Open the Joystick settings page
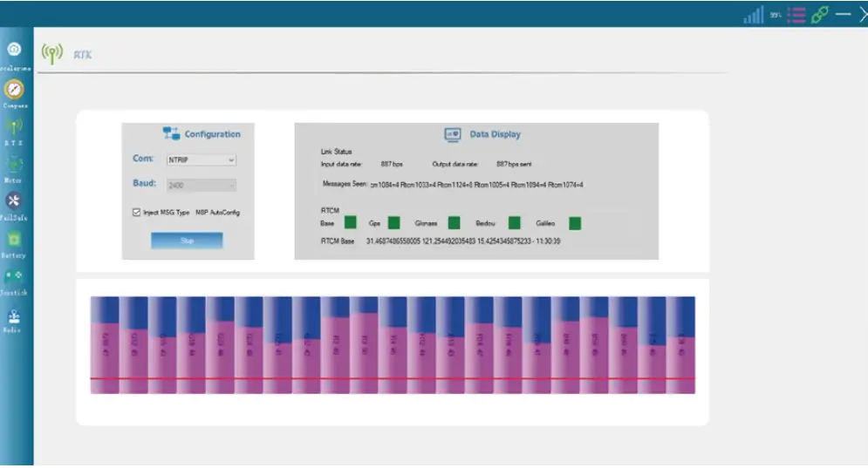The height and width of the screenshot is (468, 868). click(x=14, y=275)
